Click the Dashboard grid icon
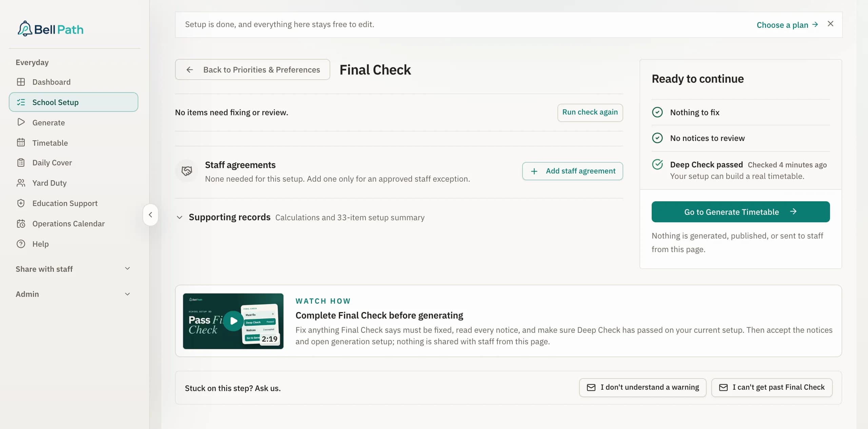This screenshot has height=429, width=868. pyautogui.click(x=21, y=82)
